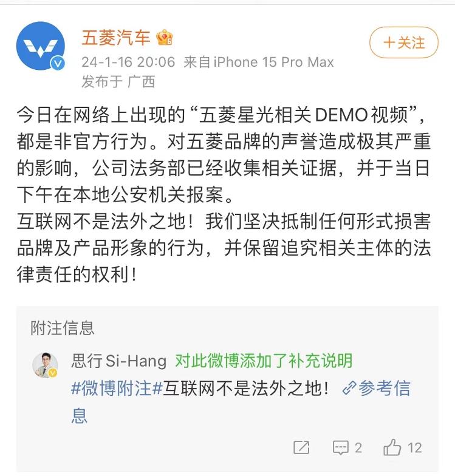Image resolution: width=455 pixels, height=476 pixels.
Task: Click the crown membership badge next to 五菱汽车
Action: 164,38
